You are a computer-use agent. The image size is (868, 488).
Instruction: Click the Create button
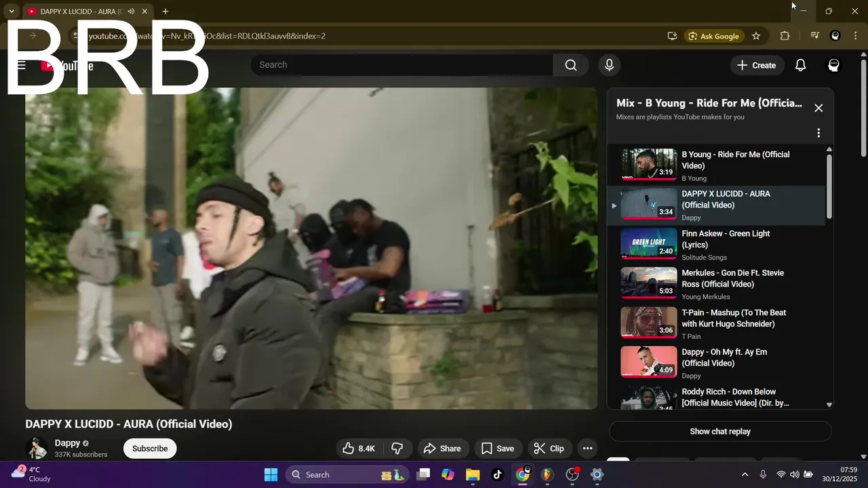[756, 65]
